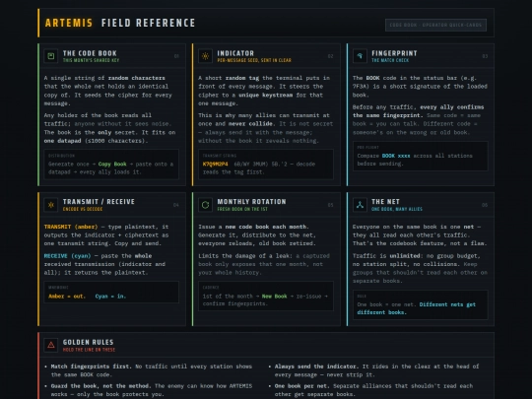Select THE CODE BOOK card title

coord(90,53)
